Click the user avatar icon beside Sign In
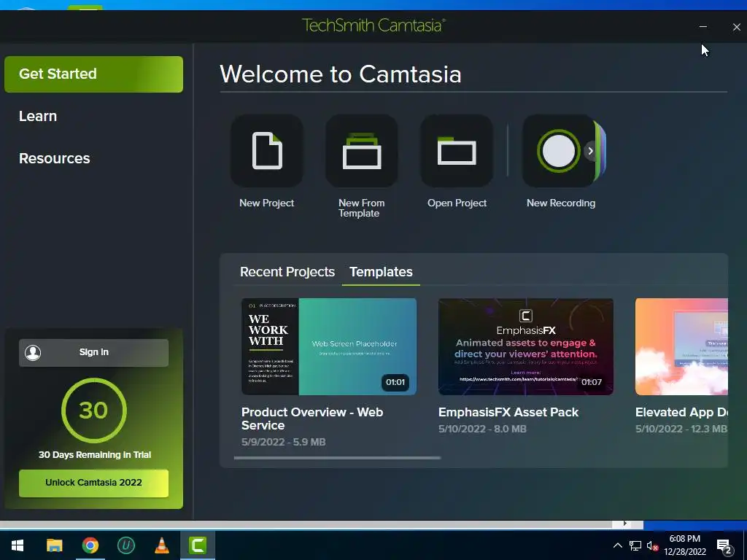 pyautogui.click(x=33, y=352)
